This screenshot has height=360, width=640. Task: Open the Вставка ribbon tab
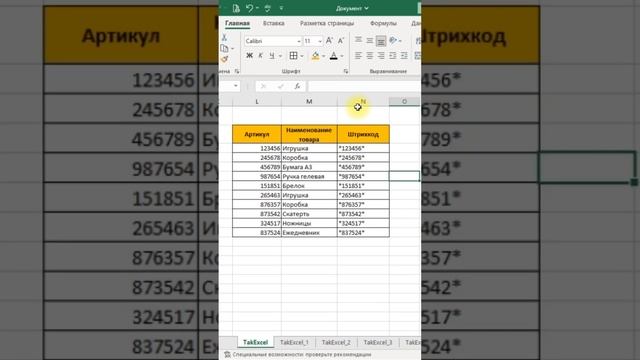[x=273, y=23]
